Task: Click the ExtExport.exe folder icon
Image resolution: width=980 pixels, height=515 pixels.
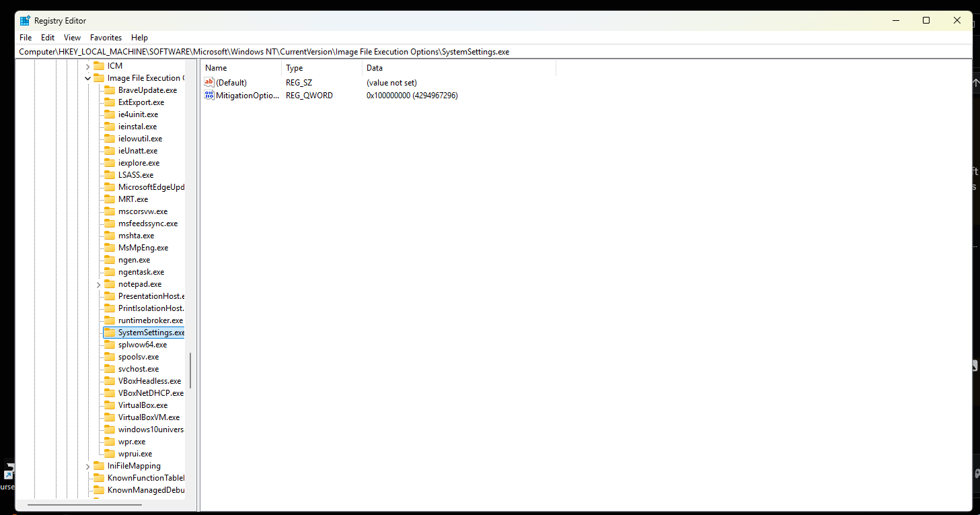Action: coord(110,102)
